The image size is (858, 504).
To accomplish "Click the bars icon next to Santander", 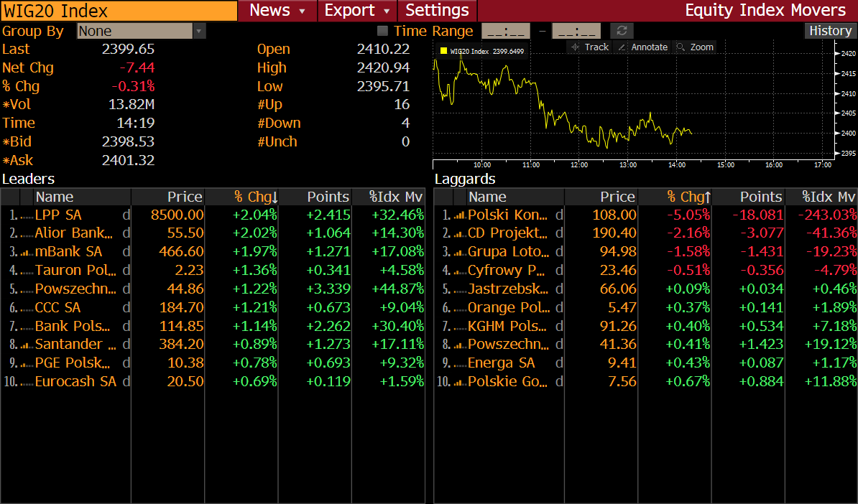I will coord(27,345).
